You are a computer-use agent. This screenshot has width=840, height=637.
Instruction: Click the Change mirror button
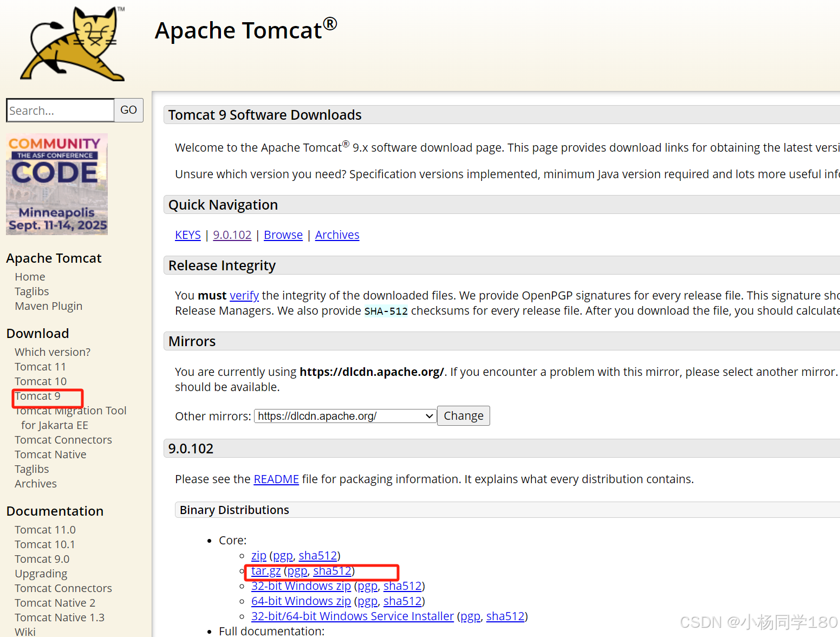coord(464,416)
